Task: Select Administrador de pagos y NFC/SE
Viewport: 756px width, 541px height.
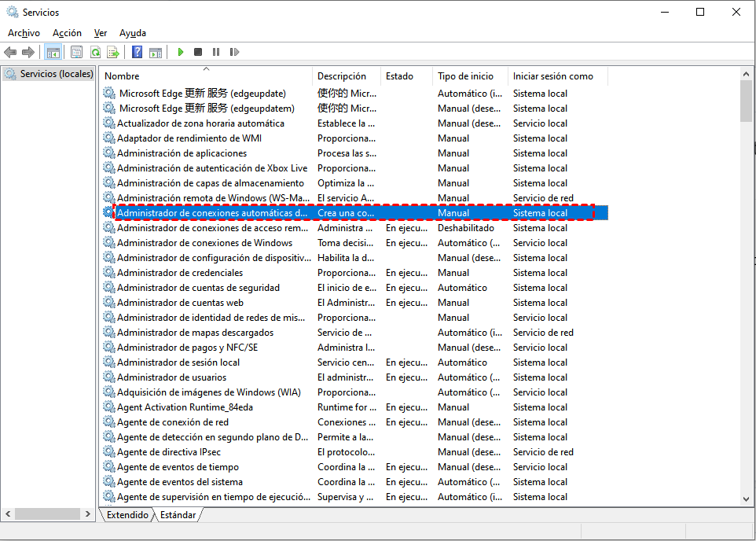Action: [355, 348]
